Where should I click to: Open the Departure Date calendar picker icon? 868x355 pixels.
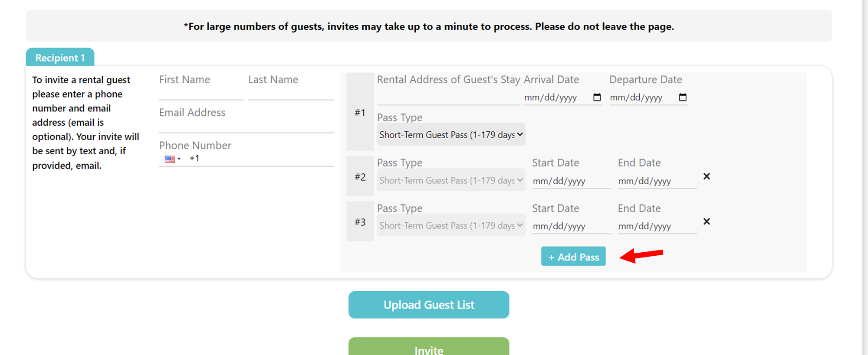point(683,97)
